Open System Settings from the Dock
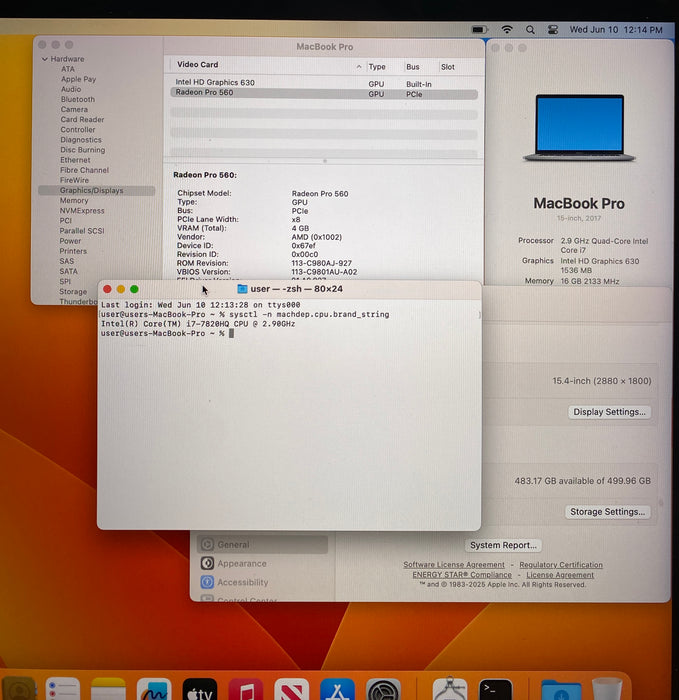This screenshot has width=679, height=700. point(383,691)
